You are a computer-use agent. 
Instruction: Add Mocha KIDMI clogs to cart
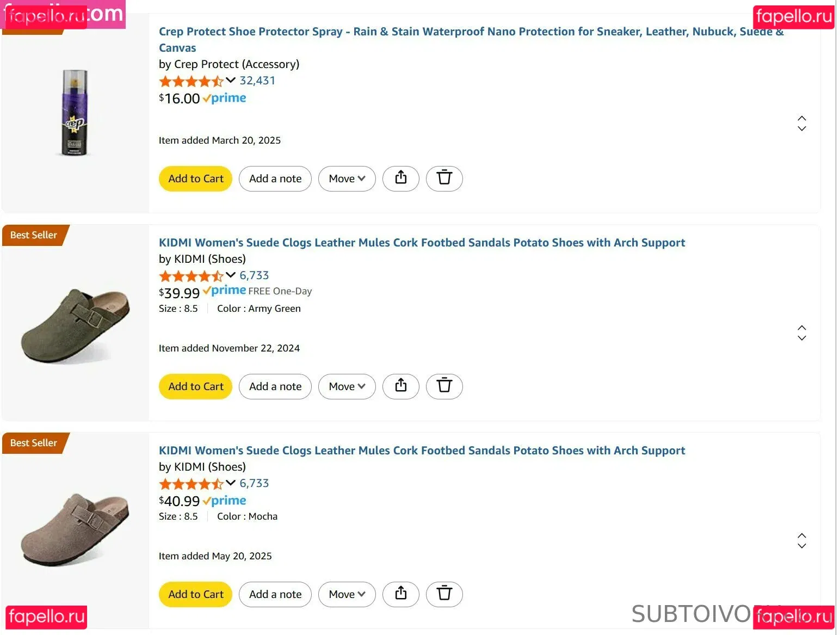(x=195, y=594)
